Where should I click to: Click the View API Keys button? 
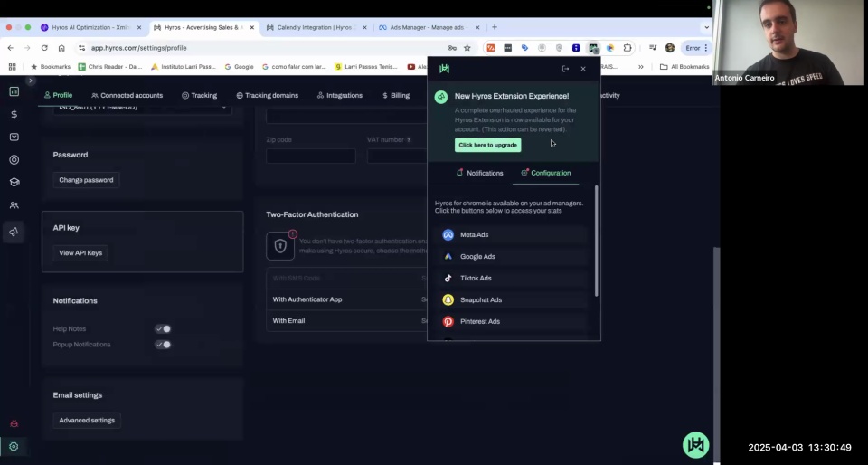pos(80,253)
